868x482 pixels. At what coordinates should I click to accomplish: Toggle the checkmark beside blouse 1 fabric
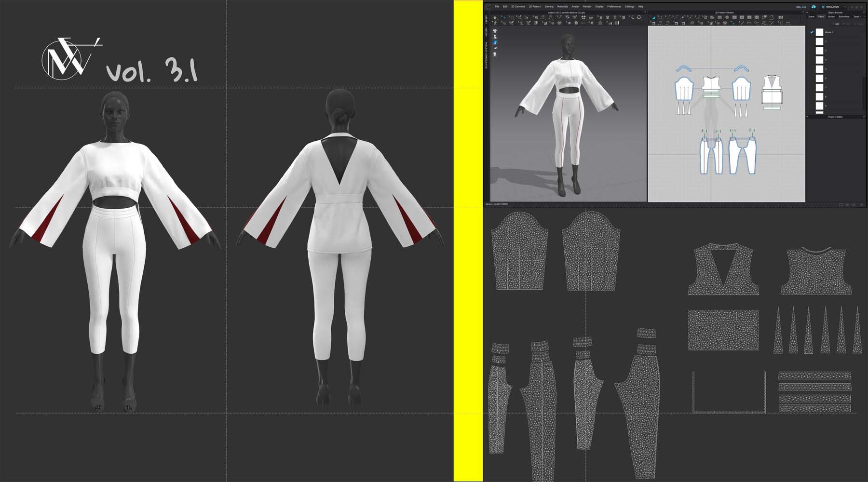(x=812, y=32)
